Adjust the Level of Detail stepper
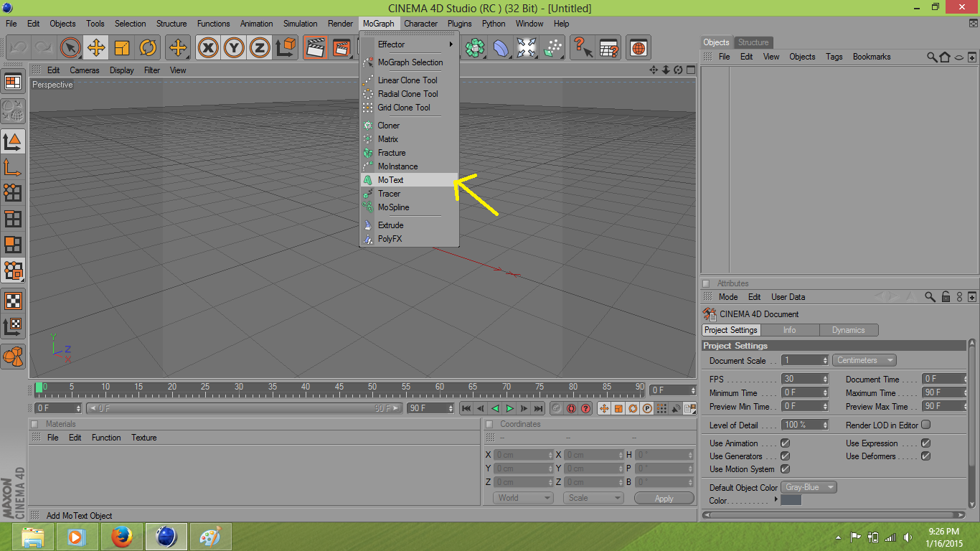The height and width of the screenshot is (551, 980). point(825,425)
